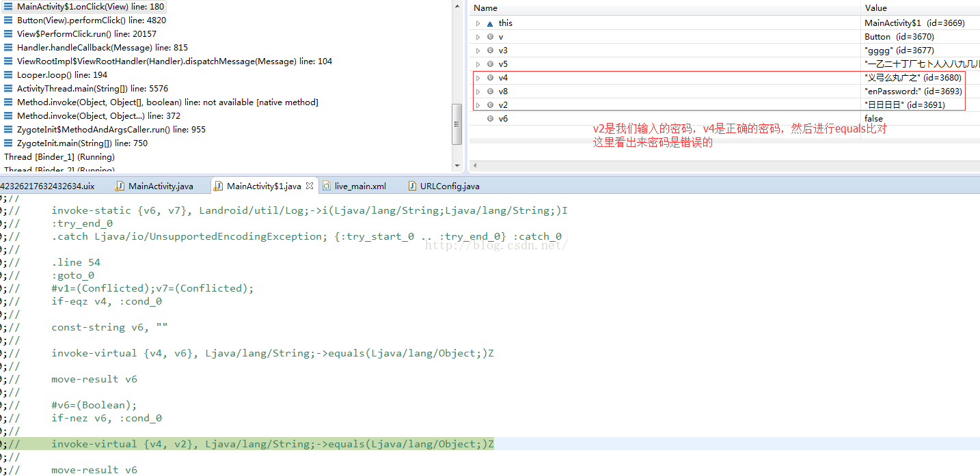The image size is (980, 476).
Task: Click the highlighted invoke-virtual {v4, v2} line
Action: point(273,445)
